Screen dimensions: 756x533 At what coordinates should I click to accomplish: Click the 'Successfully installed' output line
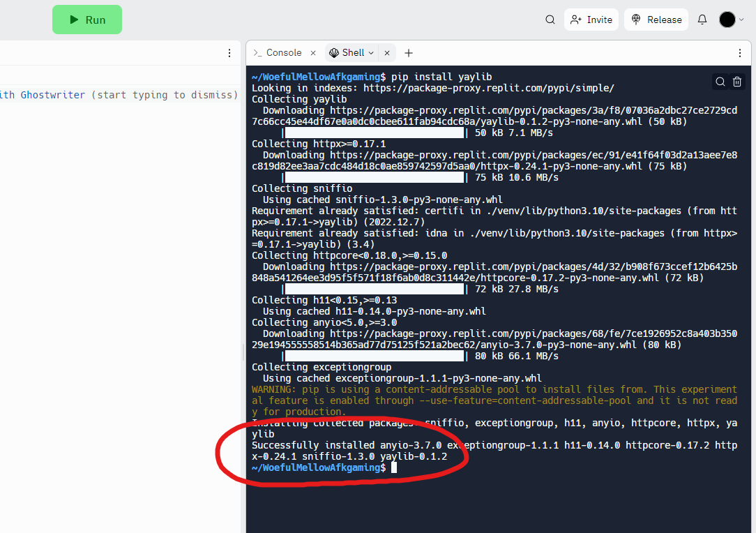(x=494, y=451)
